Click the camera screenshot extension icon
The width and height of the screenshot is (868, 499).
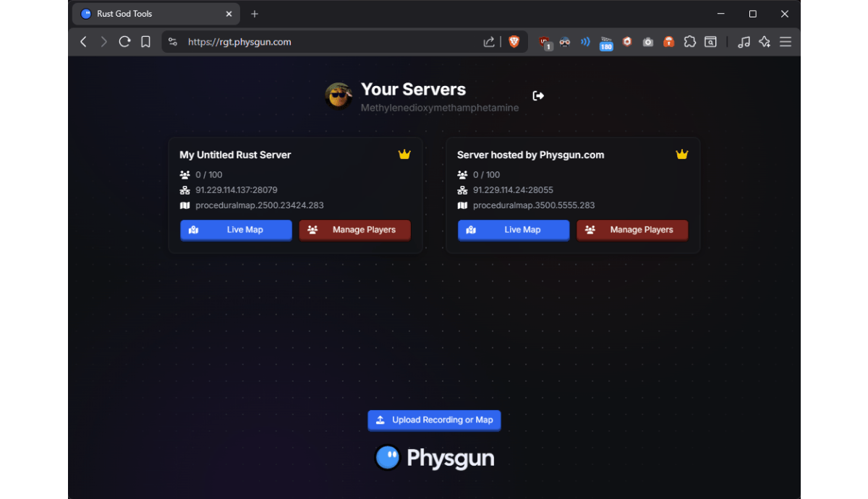[648, 42]
